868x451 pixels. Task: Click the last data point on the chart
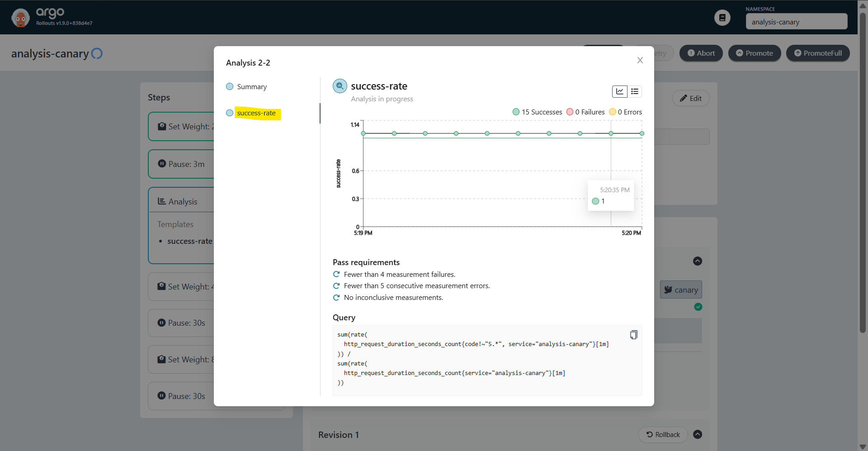pyautogui.click(x=642, y=133)
